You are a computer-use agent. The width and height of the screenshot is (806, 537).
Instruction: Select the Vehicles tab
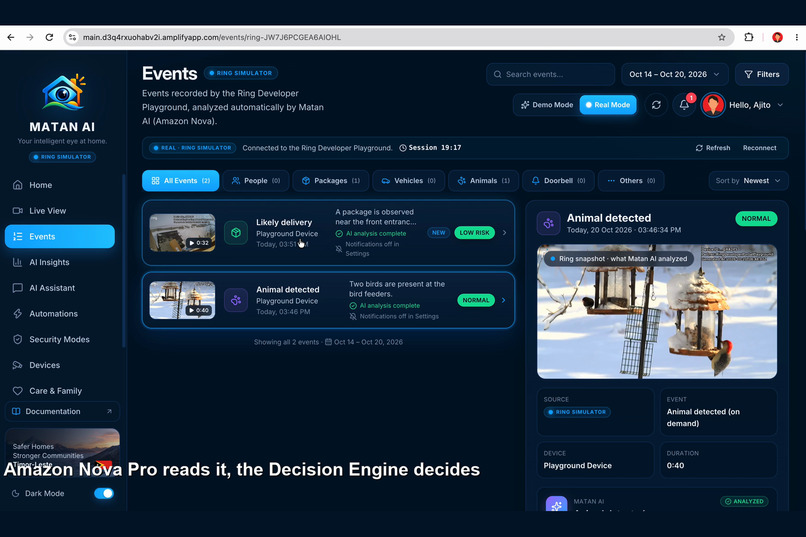[x=409, y=181]
